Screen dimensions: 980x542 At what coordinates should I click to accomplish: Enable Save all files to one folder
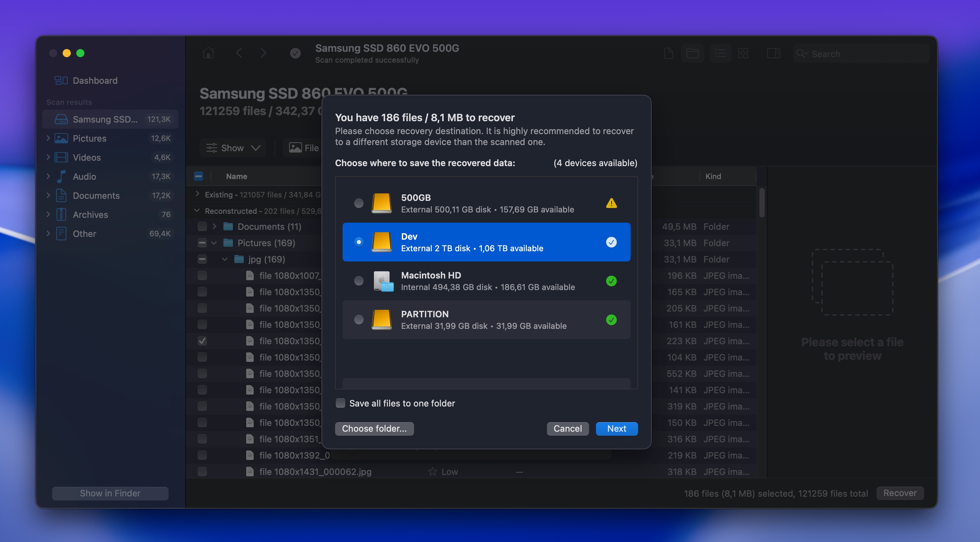[341, 403]
